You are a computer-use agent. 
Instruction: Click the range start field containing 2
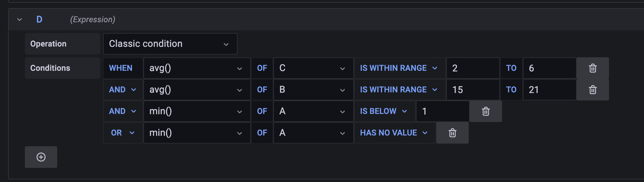(x=472, y=68)
